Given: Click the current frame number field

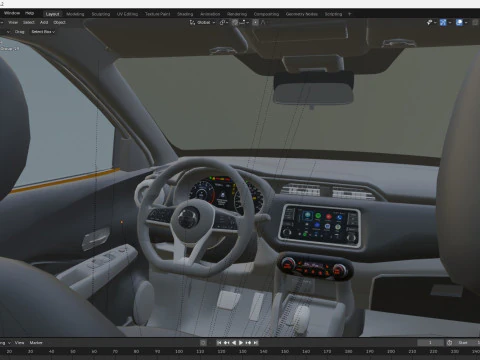Looking at the screenshot, I should pyautogui.click(x=430, y=343).
